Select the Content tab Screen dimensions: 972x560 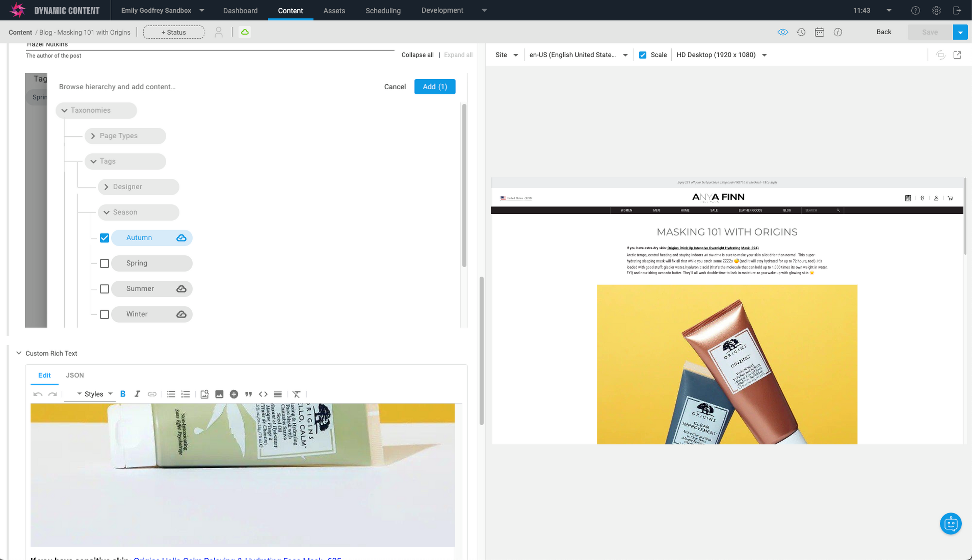(x=290, y=10)
